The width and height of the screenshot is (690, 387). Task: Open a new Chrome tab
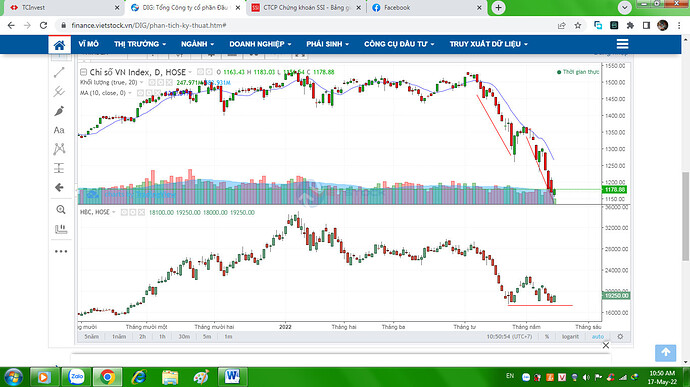(x=498, y=7)
